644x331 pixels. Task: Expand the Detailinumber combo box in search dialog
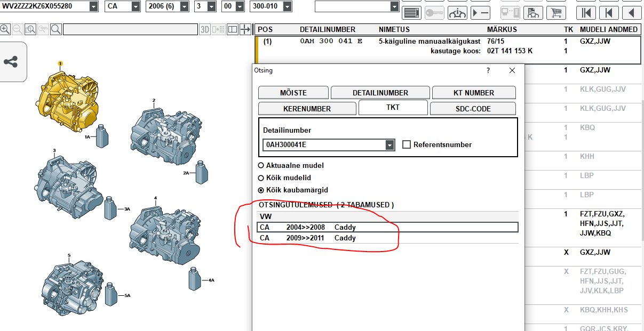point(390,145)
